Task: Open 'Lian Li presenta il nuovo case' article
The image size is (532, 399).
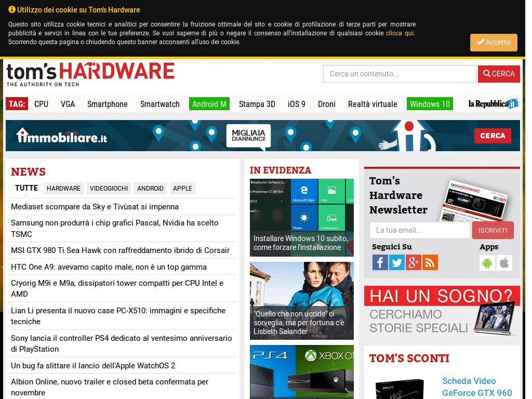Action: (x=118, y=316)
